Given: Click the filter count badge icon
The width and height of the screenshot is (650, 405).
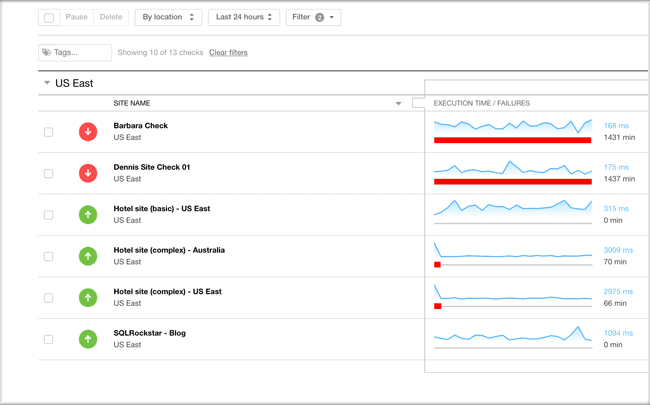Looking at the screenshot, I should tap(320, 17).
